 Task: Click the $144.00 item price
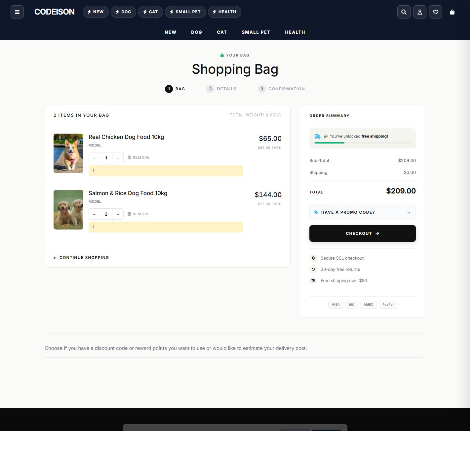pos(268,195)
